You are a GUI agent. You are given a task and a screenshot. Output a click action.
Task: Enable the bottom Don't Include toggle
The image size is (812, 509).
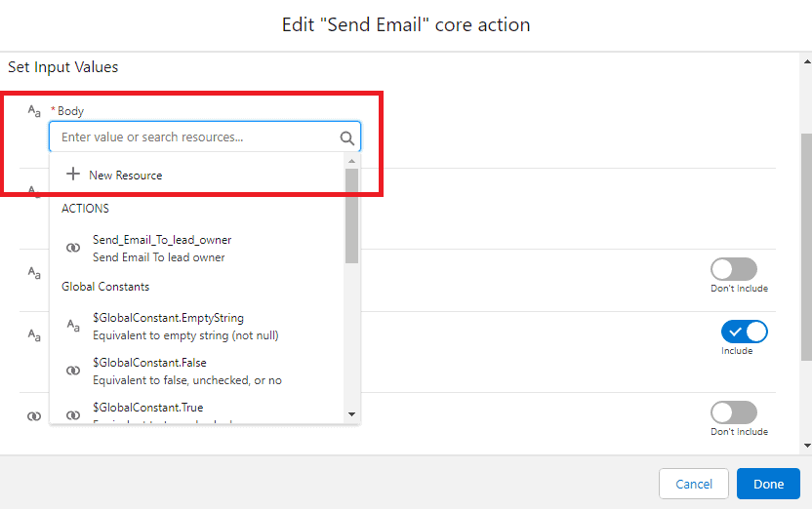tap(734, 412)
